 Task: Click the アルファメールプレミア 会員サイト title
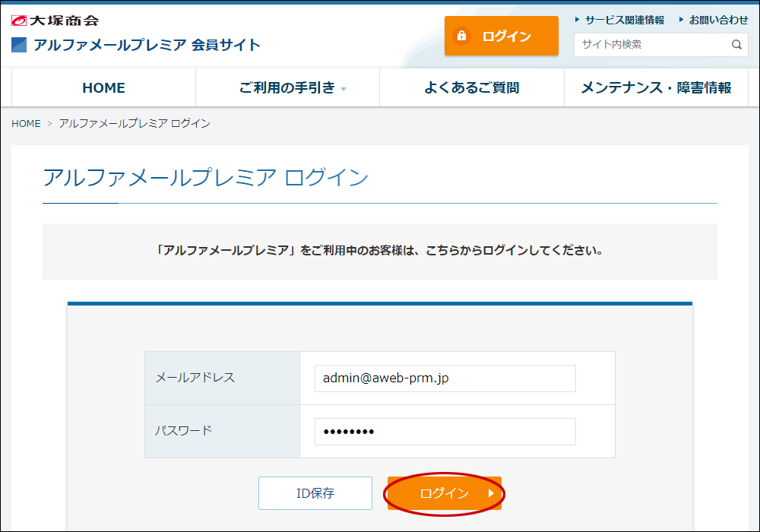point(147,45)
